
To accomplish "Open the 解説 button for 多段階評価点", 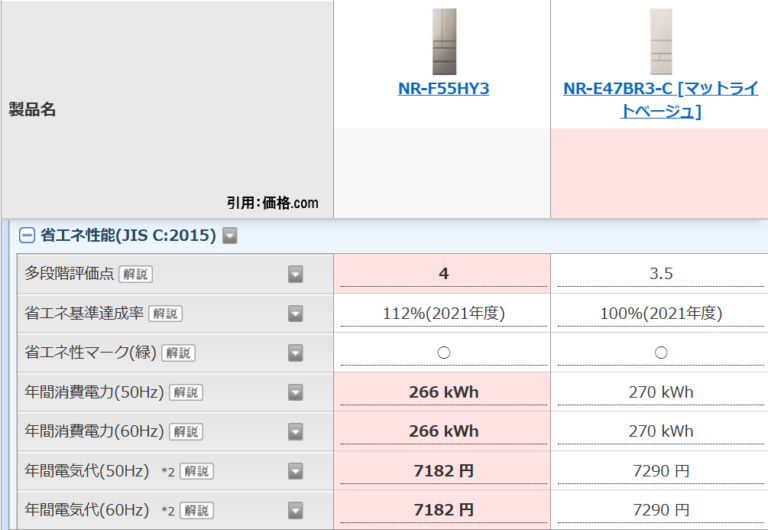I will point(136,274).
